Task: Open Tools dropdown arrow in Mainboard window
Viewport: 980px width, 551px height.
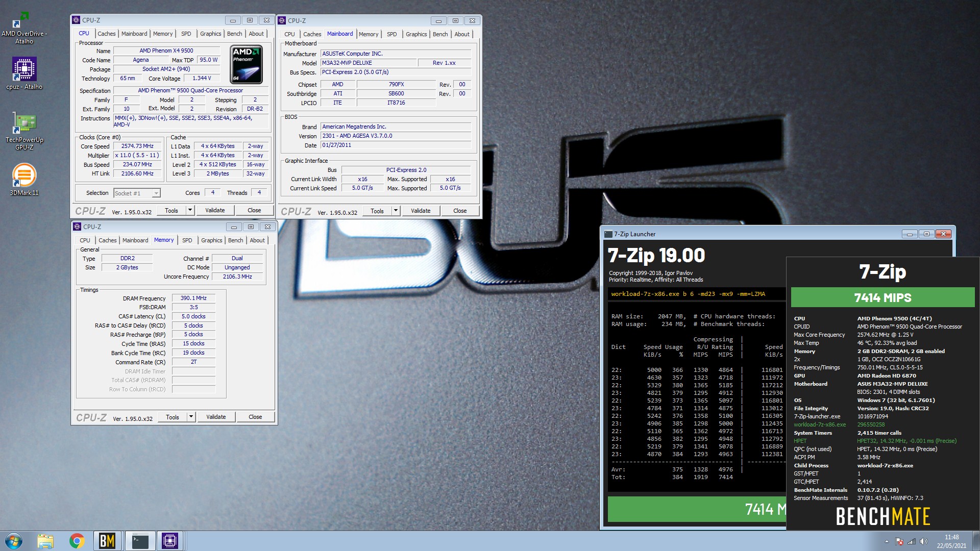Action: pos(396,211)
